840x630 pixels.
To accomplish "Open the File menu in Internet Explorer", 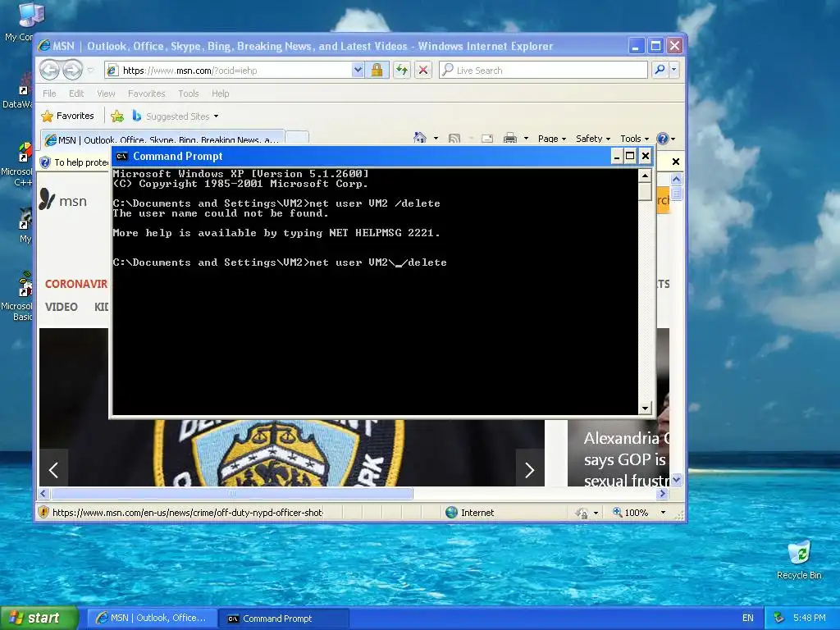I will point(49,94).
